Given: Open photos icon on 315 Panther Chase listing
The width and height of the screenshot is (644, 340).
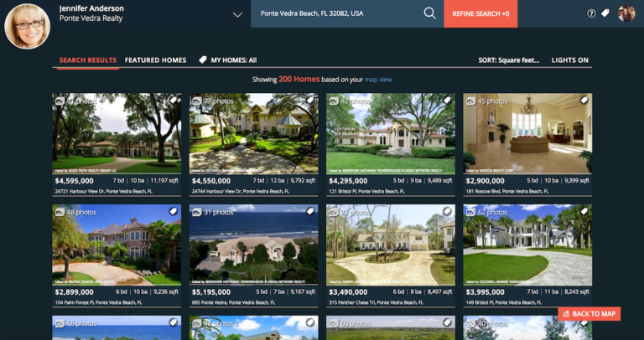Looking at the screenshot, I should 334,212.
